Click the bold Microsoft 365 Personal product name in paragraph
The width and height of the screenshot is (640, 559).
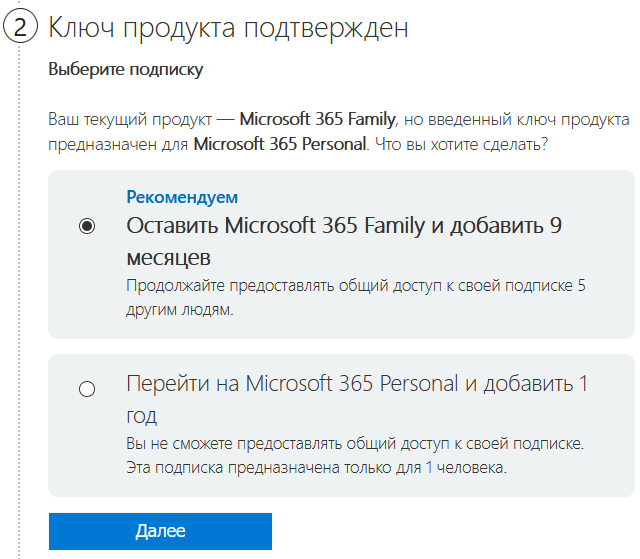pos(280,144)
